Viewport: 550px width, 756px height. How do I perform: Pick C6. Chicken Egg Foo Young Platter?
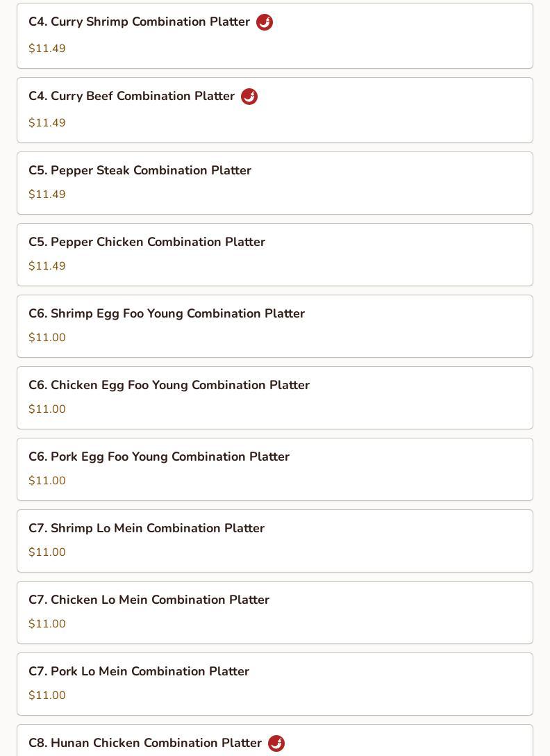[x=169, y=386]
